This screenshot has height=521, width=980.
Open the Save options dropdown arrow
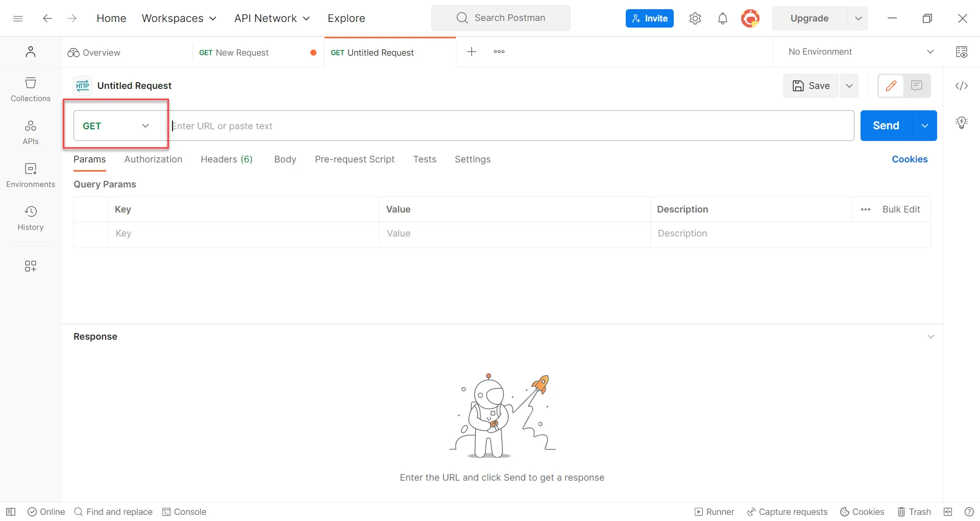click(849, 86)
